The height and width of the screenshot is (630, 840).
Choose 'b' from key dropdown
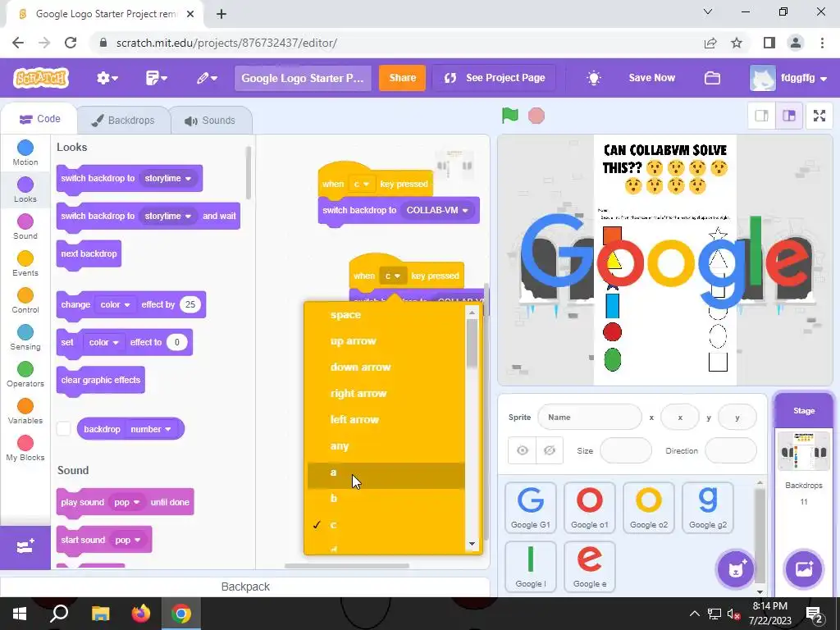(x=386, y=498)
